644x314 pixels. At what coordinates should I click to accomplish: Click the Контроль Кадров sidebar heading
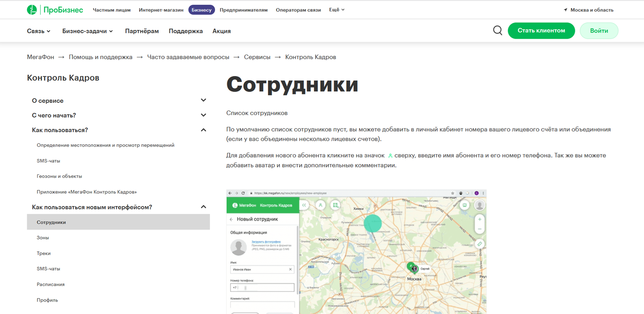click(63, 78)
